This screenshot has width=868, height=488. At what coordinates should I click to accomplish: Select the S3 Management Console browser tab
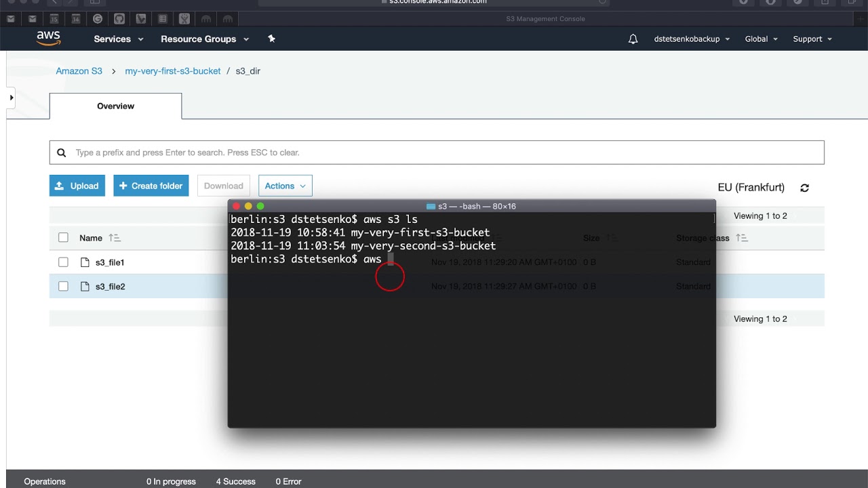(545, 19)
